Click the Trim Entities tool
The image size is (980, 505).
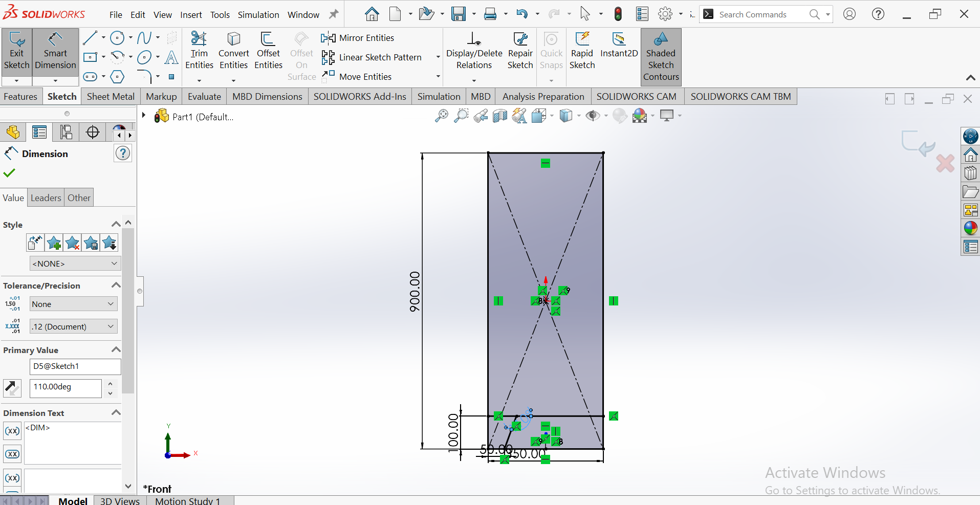(x=199, y=51)
